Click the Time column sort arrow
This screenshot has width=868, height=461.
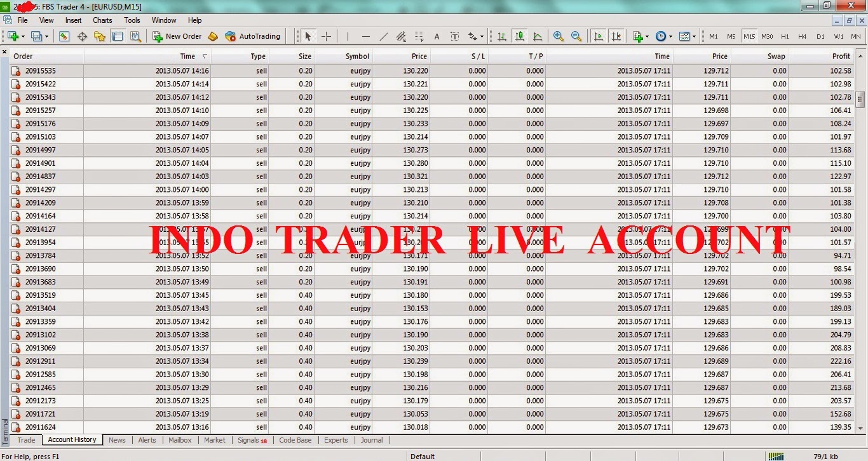click(205, 57)
